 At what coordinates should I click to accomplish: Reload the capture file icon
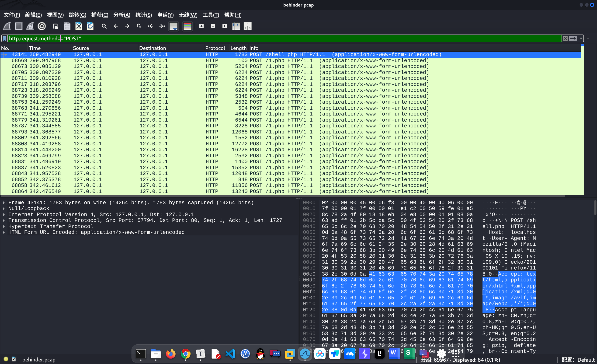pyautogui.click(x=90, y=26)
